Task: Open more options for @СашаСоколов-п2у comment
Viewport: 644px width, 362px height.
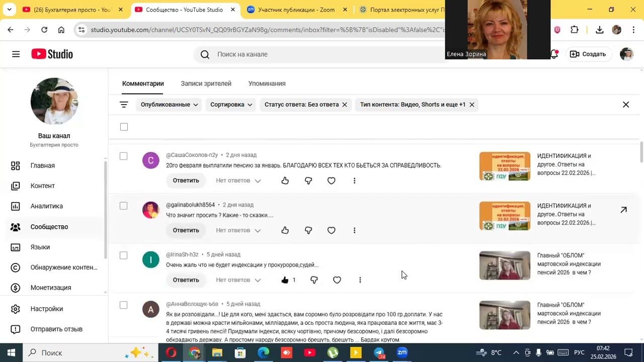Action: (354, 180)
